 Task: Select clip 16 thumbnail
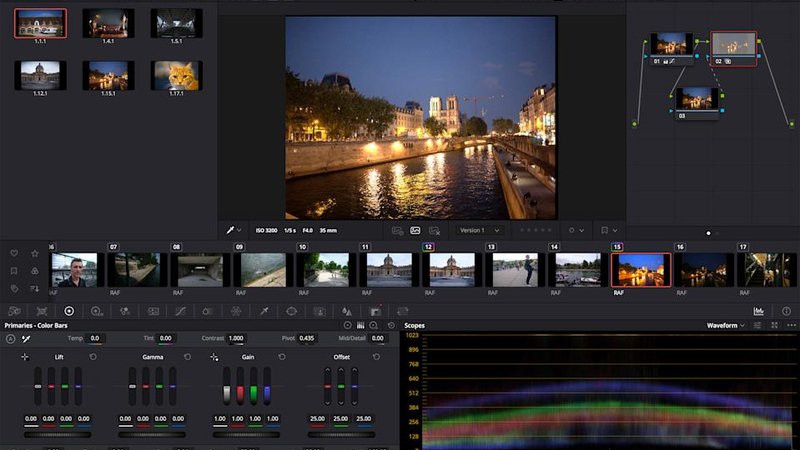coord(704,270)
